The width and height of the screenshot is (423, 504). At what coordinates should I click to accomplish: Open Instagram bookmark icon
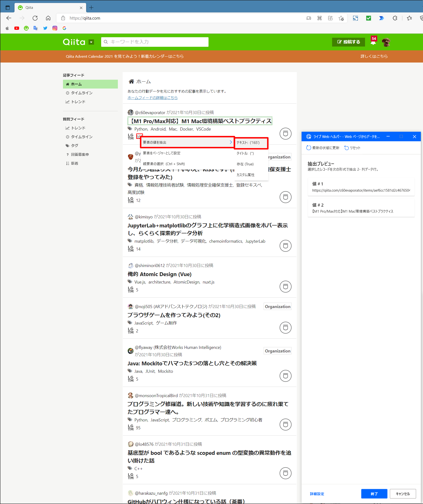[55, 28]
